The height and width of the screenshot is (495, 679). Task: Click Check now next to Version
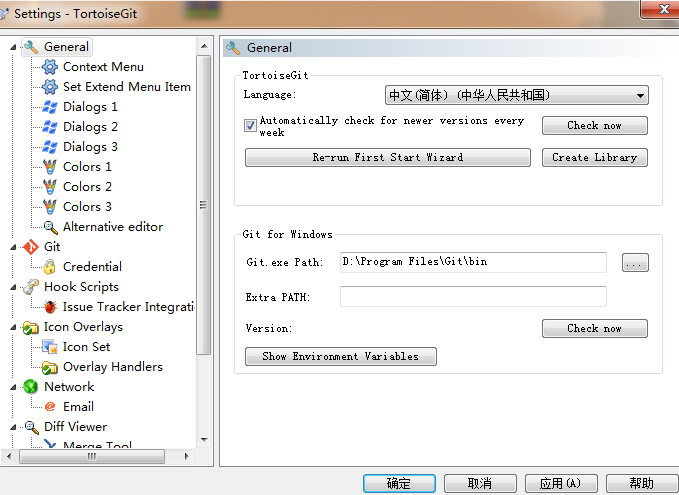[595, 328]
